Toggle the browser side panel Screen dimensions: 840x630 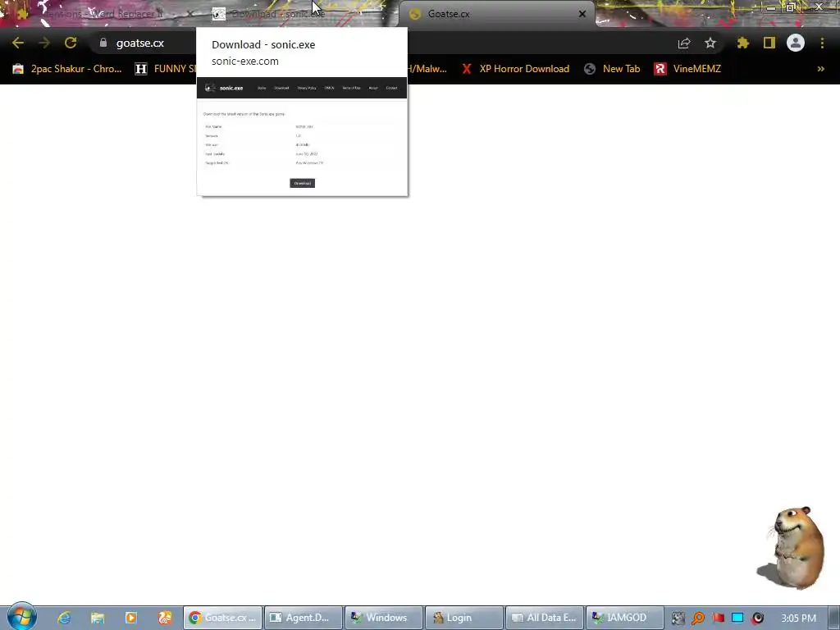pyautogui.click(x=769, y=43)
